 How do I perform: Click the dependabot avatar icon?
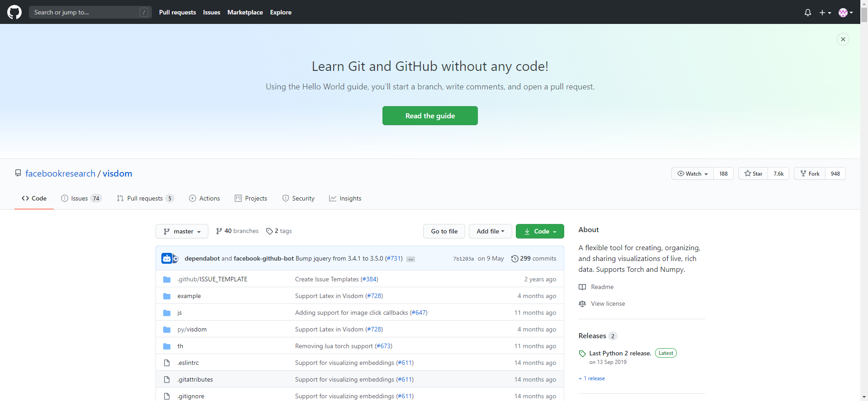(167, 258)
